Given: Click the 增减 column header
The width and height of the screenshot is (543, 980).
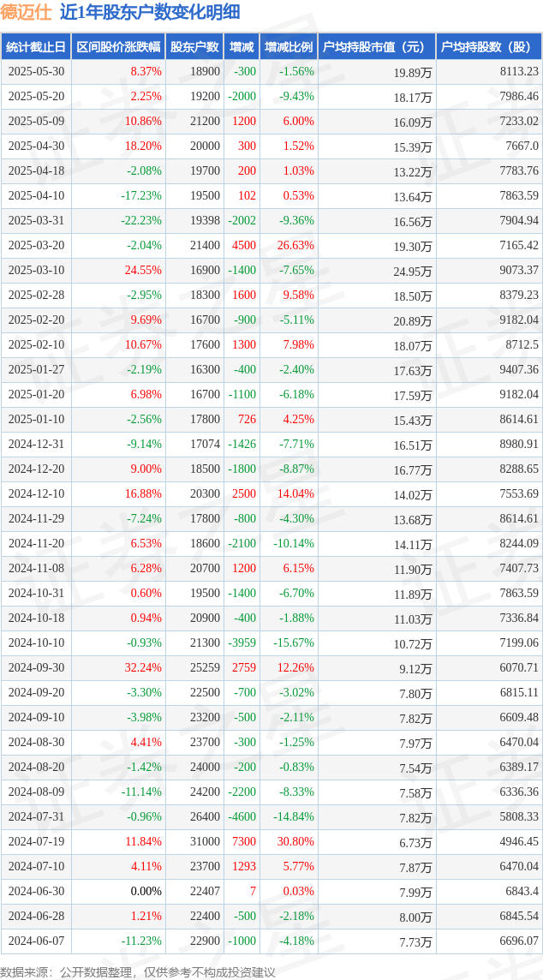Looking at the screenshot, I should 242,46.
